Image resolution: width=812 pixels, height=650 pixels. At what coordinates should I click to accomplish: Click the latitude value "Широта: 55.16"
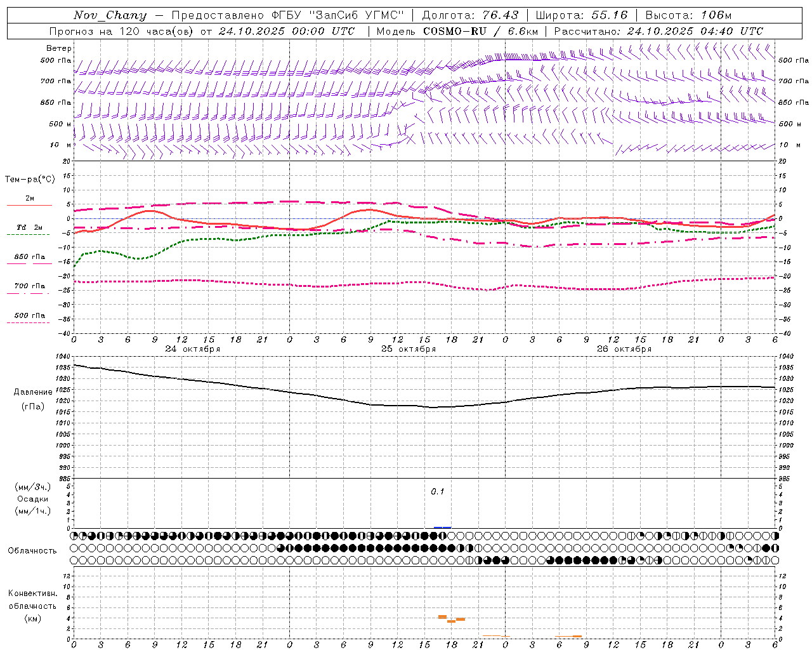(x=582, y=15)
